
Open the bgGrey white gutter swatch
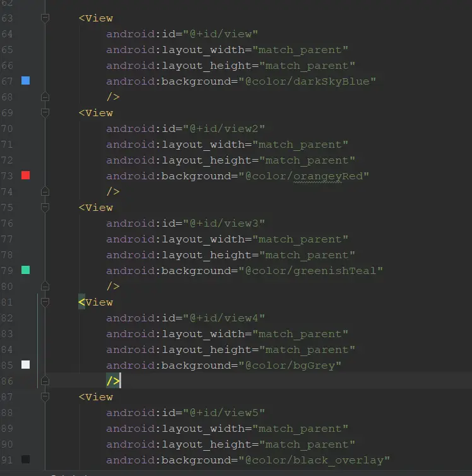click(x=25, y=365)
